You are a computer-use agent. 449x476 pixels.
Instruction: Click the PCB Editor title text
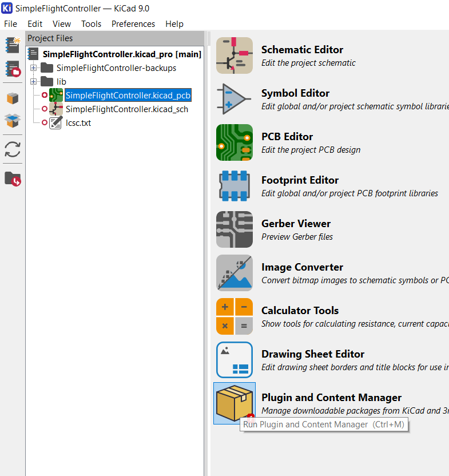(287, 137)
